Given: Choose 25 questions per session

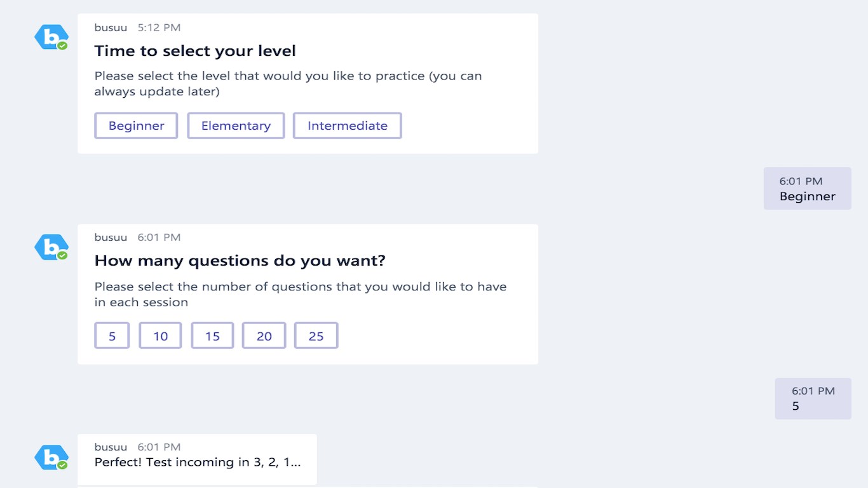Looking at the screenshot, I should point(316,335).
